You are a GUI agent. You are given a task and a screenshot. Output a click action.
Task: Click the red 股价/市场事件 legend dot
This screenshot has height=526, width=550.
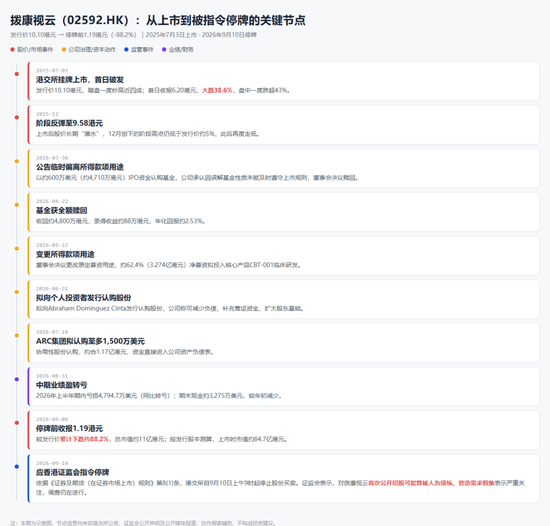[12, 49]
